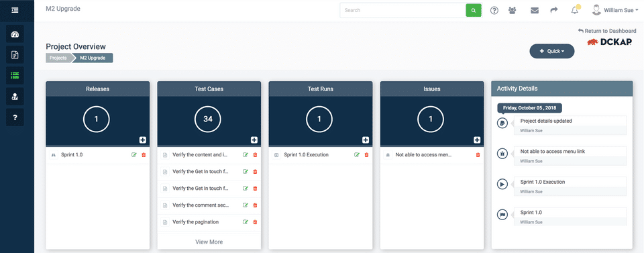Edit the Sprint 1.0 Execution test run
The width and height of the screenshot is (644, 253).
click(357, 155)
